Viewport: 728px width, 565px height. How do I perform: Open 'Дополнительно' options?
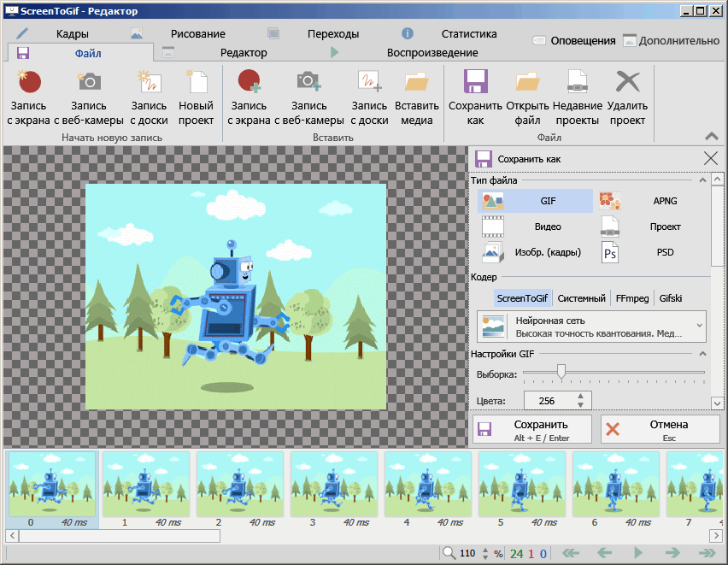click(672, 41)
